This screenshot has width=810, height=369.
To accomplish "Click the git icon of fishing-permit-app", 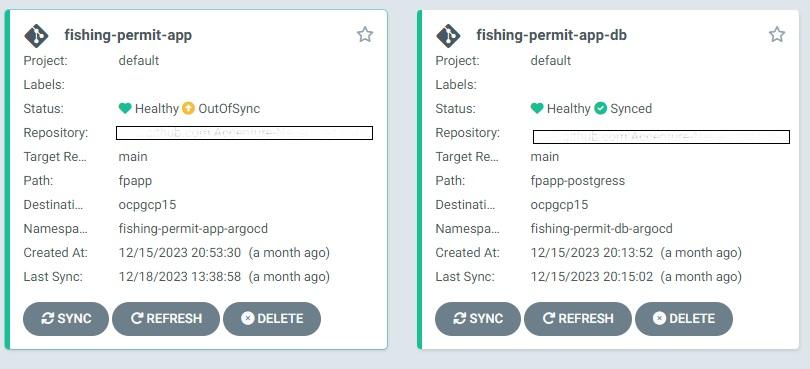I will pyautogui.click(x=36, y=36).
